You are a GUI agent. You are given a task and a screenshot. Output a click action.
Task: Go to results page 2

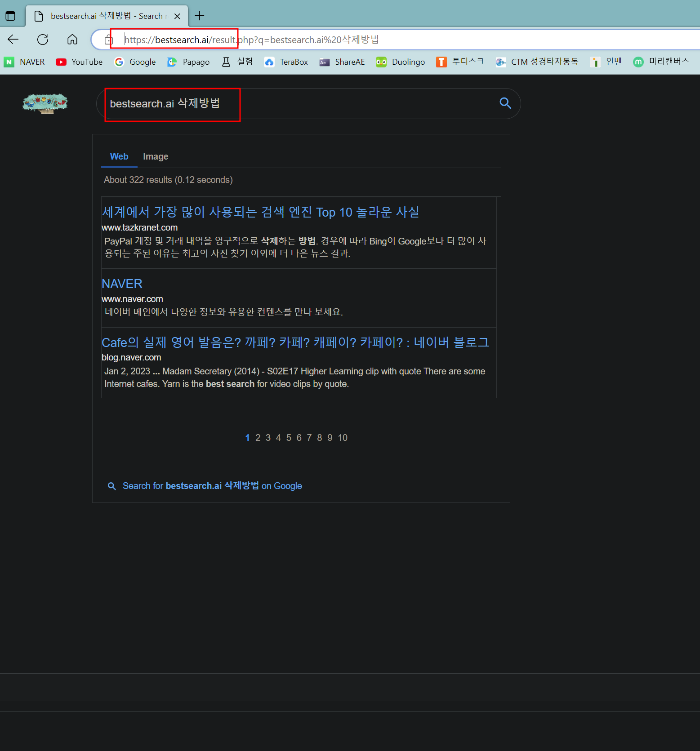coord(258,438)
